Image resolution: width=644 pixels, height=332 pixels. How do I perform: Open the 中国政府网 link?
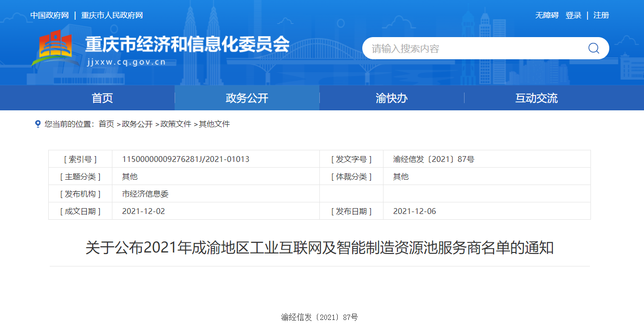[x=50, y=15]
